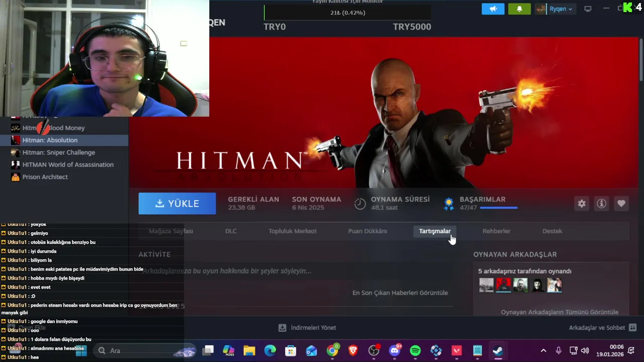The height and width of the screenshot is (362, 644).
Task: Open Task View in the taskbar
Action: click(208, 350)
